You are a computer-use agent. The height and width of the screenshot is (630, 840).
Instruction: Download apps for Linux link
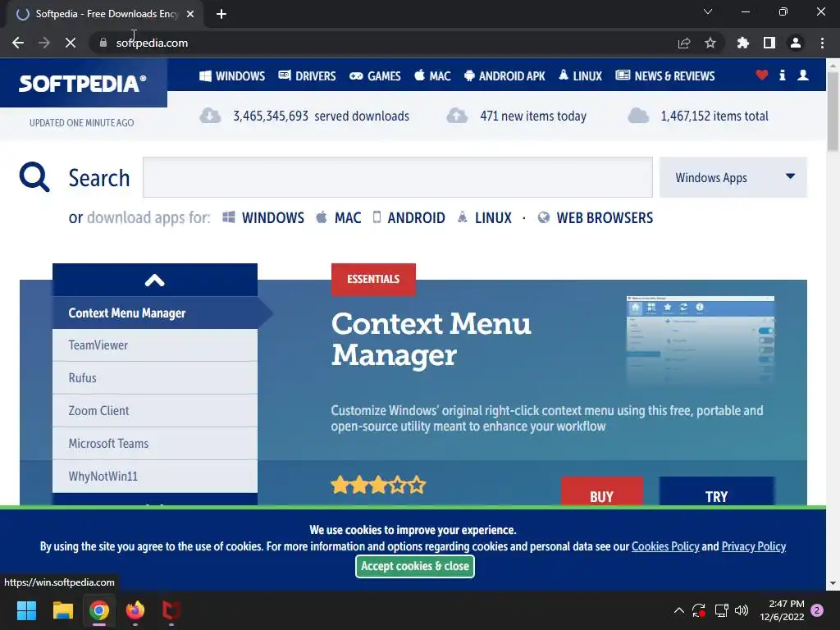pos(484,218)
